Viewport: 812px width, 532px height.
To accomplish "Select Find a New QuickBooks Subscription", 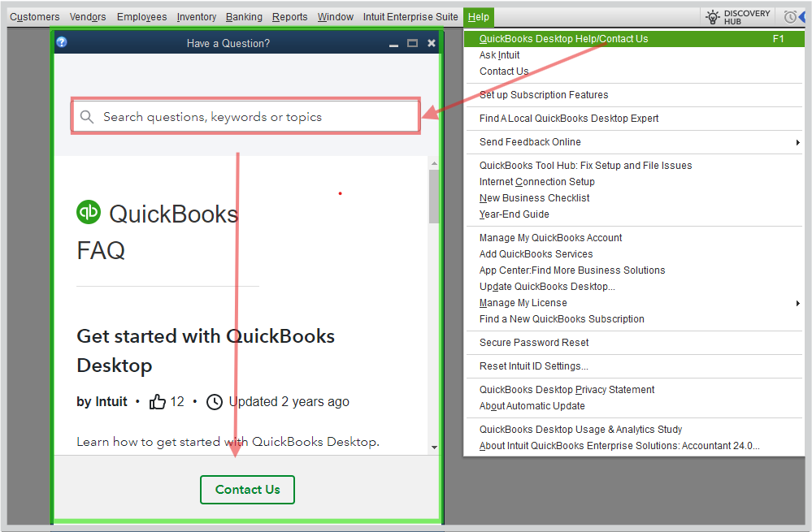I will pyautogui.click(x=634, y=319).
